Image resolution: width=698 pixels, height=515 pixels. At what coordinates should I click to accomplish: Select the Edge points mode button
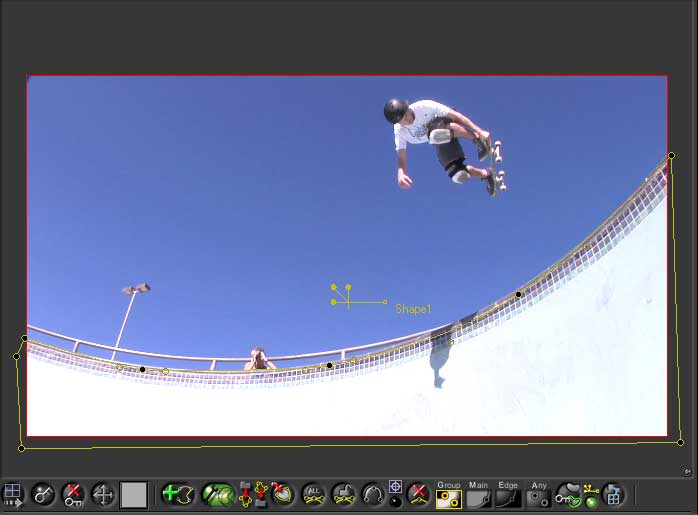pyautogui.click(x=508, y=499)
